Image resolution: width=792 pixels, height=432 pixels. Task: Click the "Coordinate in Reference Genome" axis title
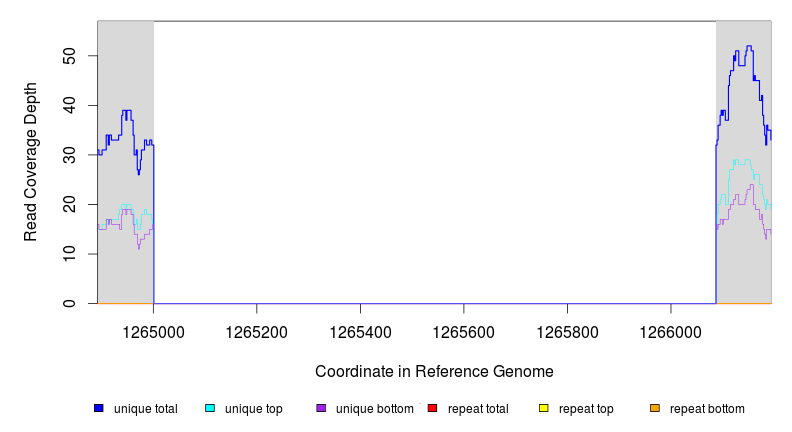click(x=434, y=371)
